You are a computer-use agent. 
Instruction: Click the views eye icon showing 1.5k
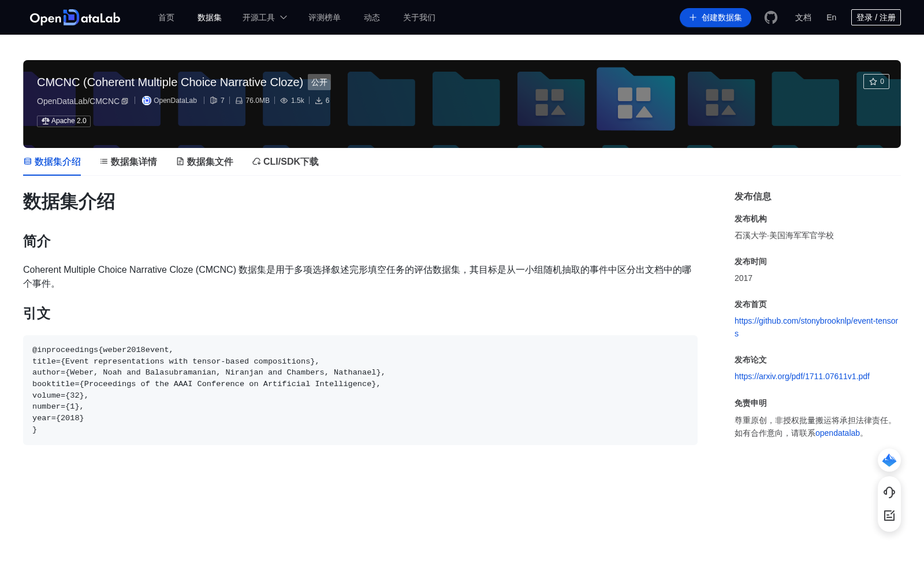pos(284,101)
